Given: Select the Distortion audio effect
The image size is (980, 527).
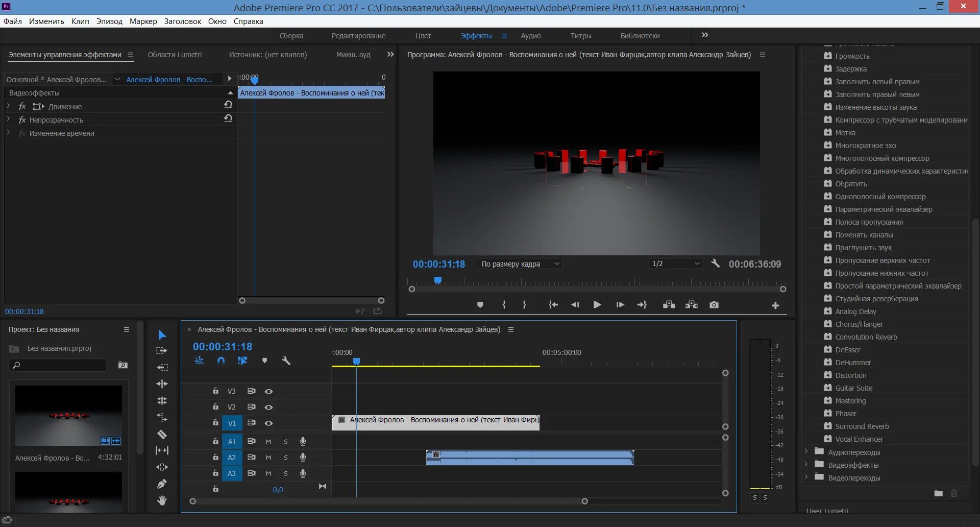Looking at the screenshot, I should pyautogui.click(x=850, y=375).
